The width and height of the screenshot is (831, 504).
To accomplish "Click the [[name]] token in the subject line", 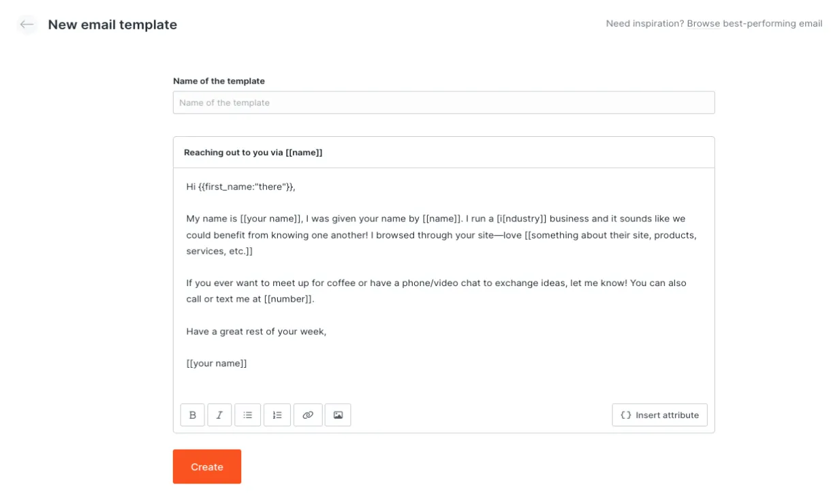I will click(x=302, y=152).
